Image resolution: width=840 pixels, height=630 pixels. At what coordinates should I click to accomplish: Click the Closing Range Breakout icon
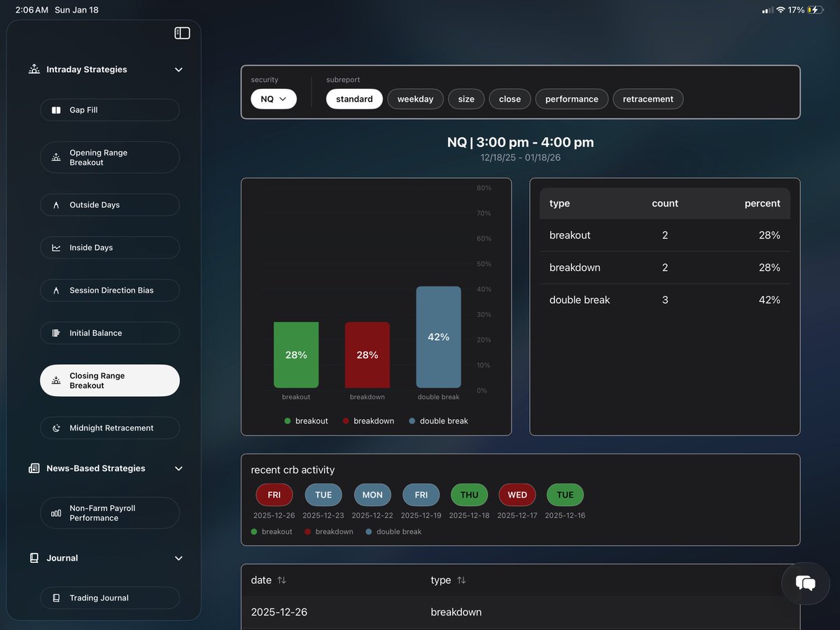56,381
